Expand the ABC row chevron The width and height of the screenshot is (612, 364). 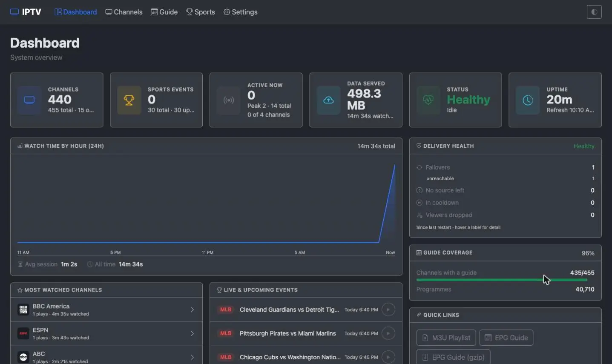point(192,357)
